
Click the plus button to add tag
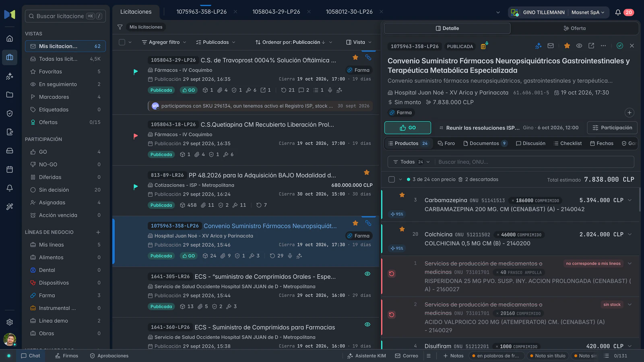point(630,113)
